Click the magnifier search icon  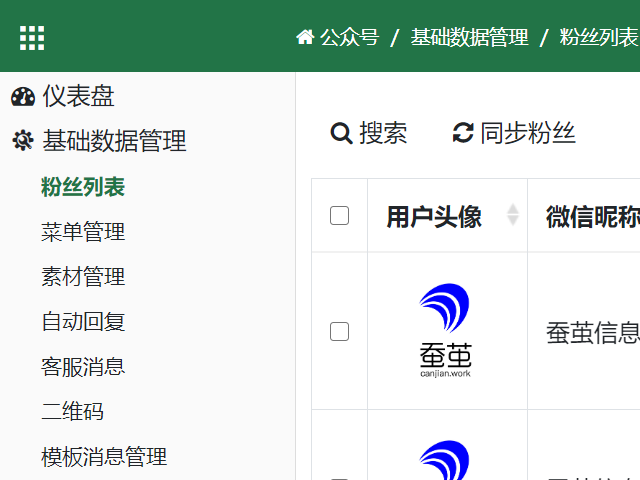pyautogui.click(x=341, y=133)
